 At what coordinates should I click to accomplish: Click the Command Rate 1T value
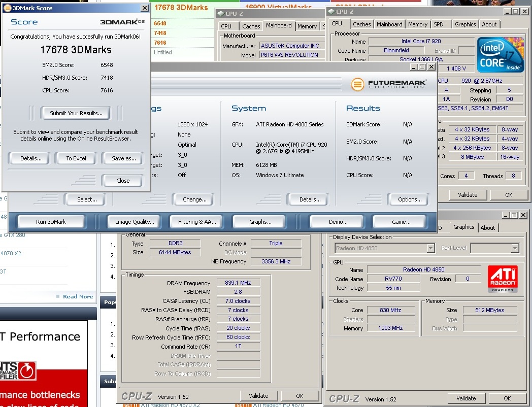pos(238,346)
